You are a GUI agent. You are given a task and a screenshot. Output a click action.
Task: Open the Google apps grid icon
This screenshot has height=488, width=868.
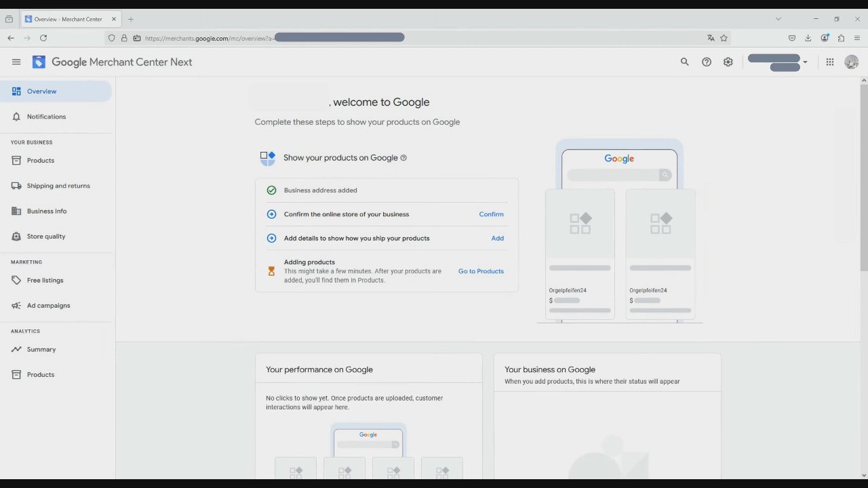pos(830,62)
